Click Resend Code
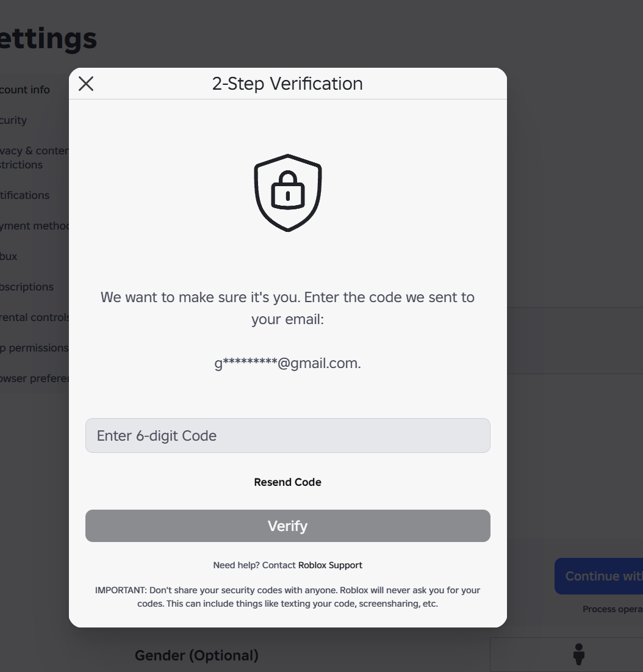Viewport: 643px width, 672px height. [288, 482]
